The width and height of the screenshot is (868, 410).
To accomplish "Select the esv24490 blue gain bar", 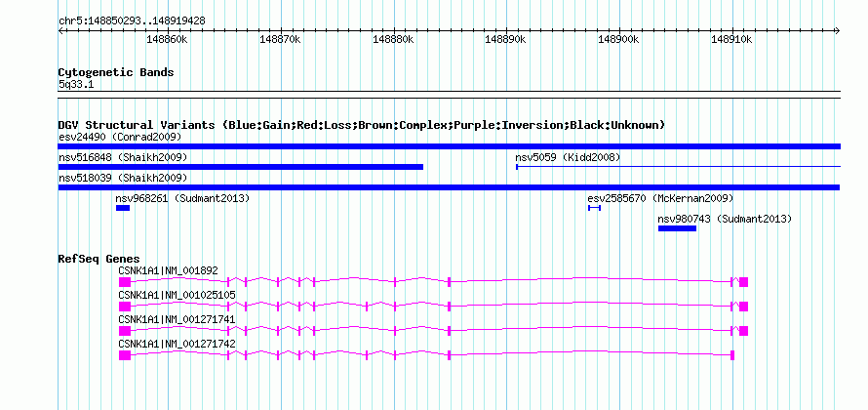I will pos(449,146).
